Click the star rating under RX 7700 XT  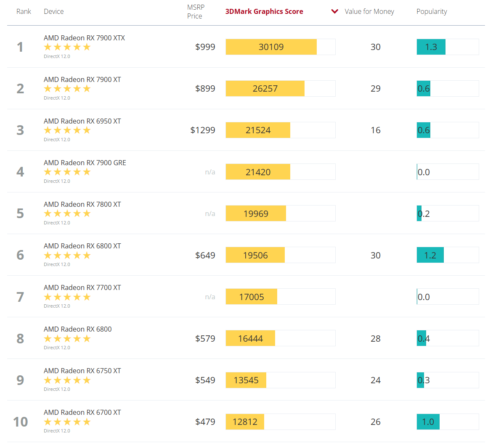(x=67, y=297)
